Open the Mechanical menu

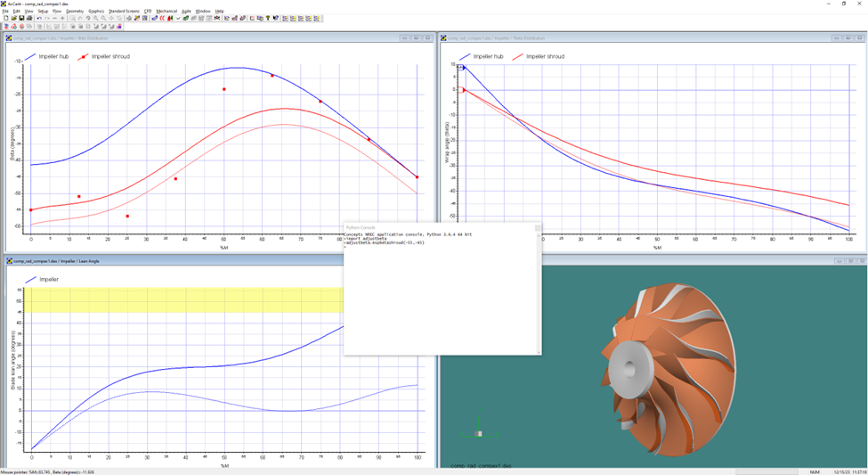point(166,11)
